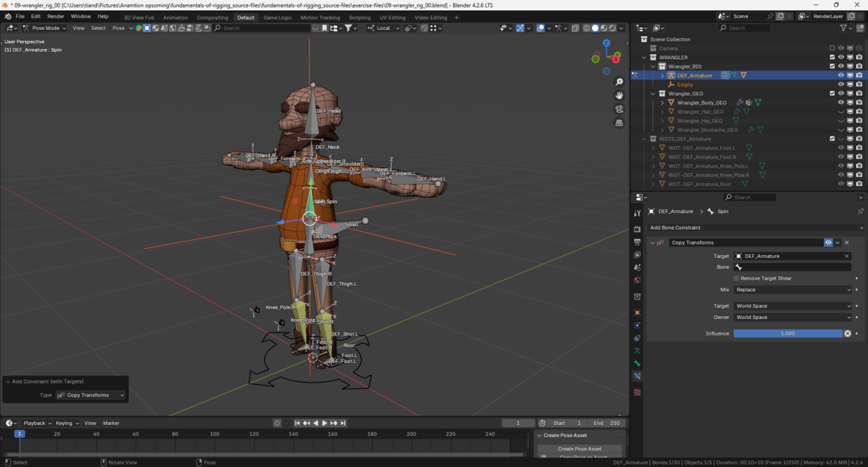
Task: Open the Object Data armature properties tab
Action: click(x=637, y=351)
